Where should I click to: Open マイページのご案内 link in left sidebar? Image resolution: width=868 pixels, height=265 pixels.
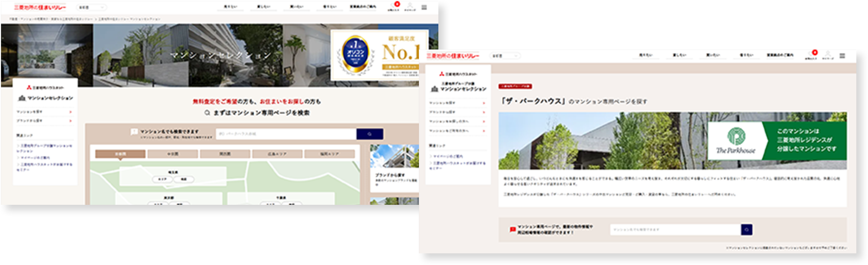35,158
